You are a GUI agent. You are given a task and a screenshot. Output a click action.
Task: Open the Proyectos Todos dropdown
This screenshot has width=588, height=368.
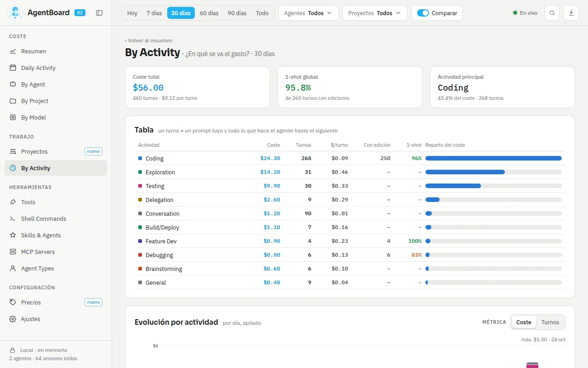point(375,13)
